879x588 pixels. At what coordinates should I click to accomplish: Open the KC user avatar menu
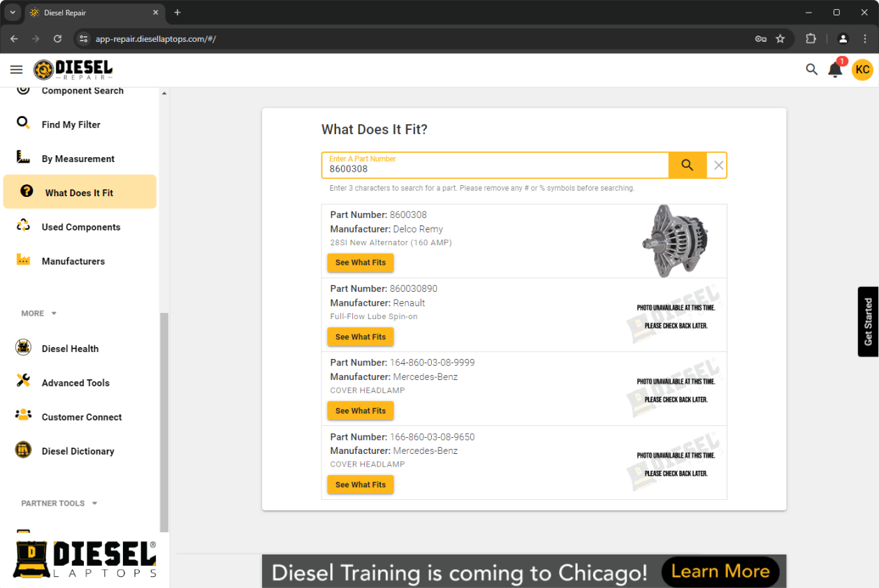click(x=862, y=69)
